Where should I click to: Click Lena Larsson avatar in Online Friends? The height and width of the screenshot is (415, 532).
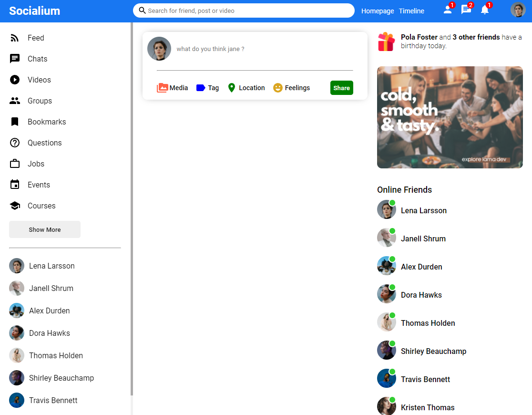(x=387, y=209)
